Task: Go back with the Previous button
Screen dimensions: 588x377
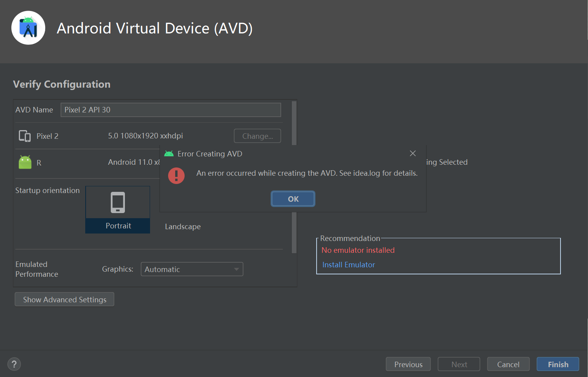Action: click(x=408, y=364)
